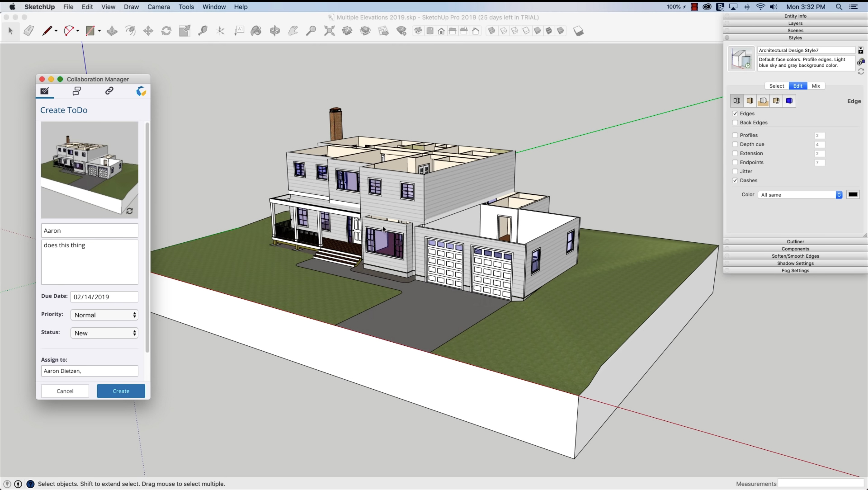Screen dimensions: 868x490
Task: Tick the Endpoints checkbox
Action: click(735, 162)
